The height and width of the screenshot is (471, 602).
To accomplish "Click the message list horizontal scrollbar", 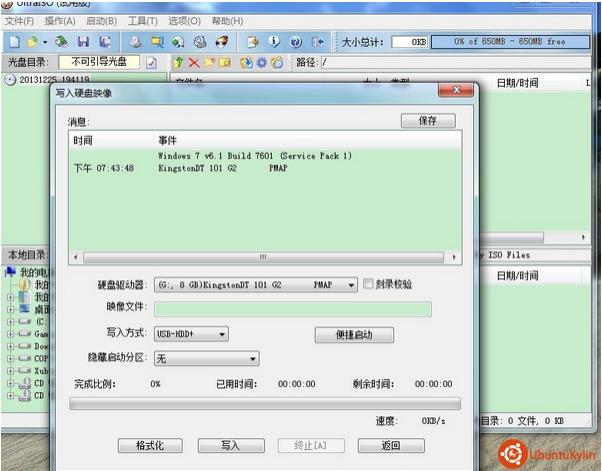I will click(x=264, y=256).
